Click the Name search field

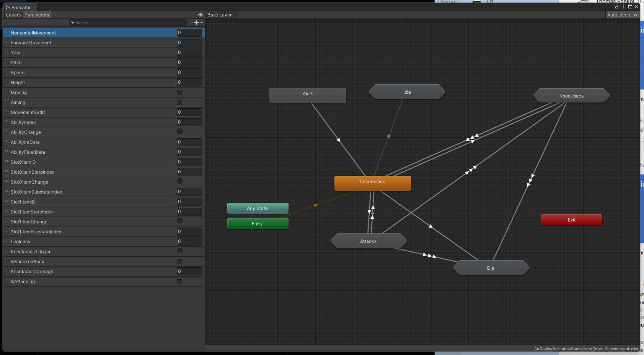(128, 23)
